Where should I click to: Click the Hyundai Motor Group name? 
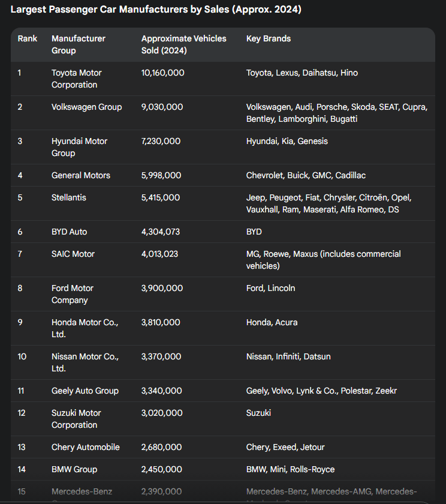(x=79, y=147)
